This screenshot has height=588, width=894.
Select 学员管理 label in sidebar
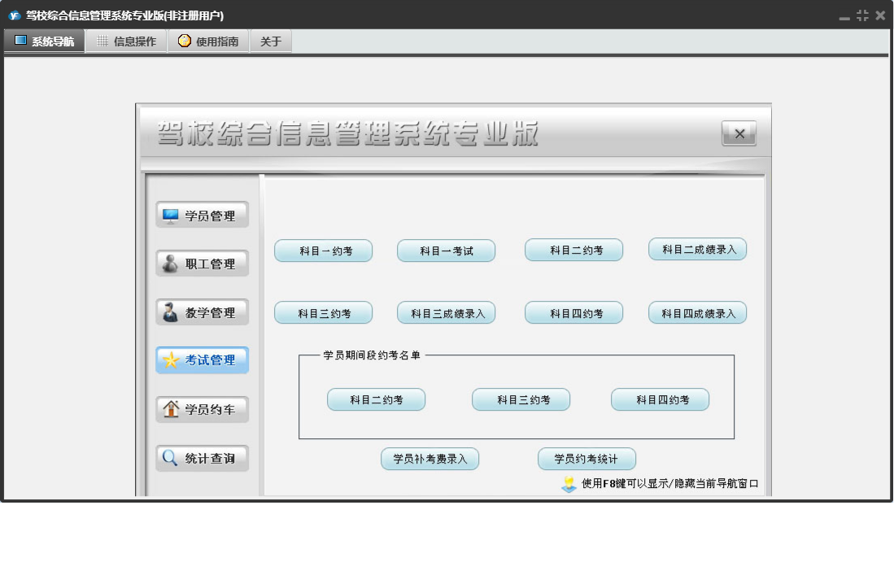pos(210,216)
